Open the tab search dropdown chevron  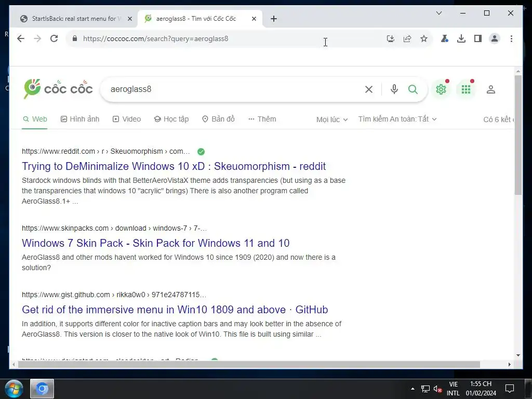(438, 13)
